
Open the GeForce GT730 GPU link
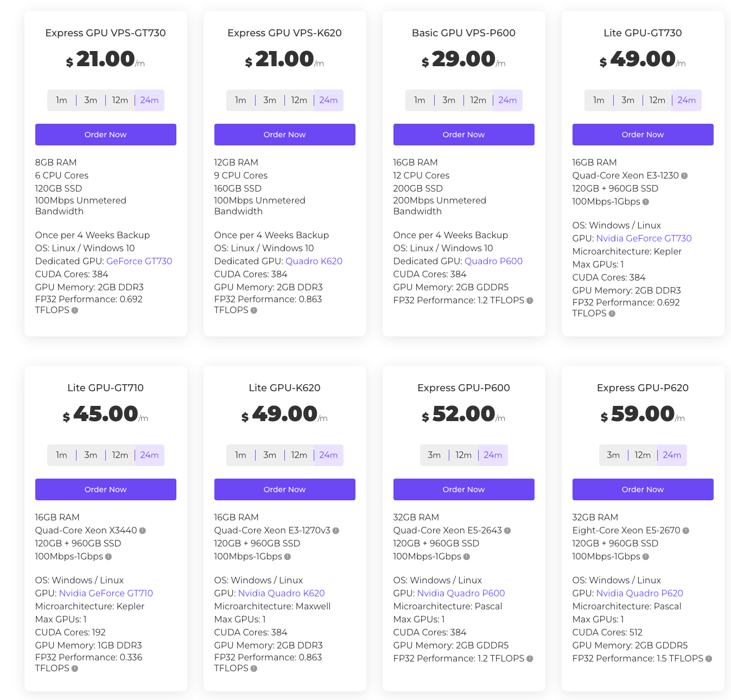coord(139,261)
